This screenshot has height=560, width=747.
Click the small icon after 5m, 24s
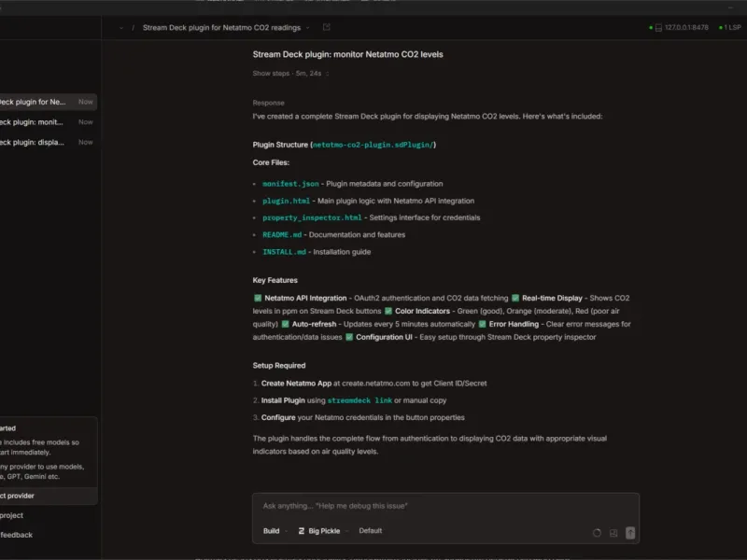pyautogui.click(x=328, y=74)
